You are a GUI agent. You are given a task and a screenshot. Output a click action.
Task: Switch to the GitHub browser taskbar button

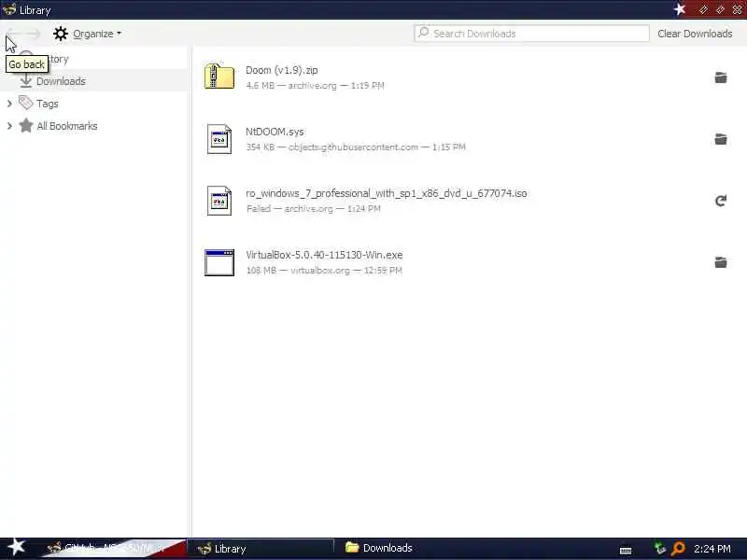point(114,548)
